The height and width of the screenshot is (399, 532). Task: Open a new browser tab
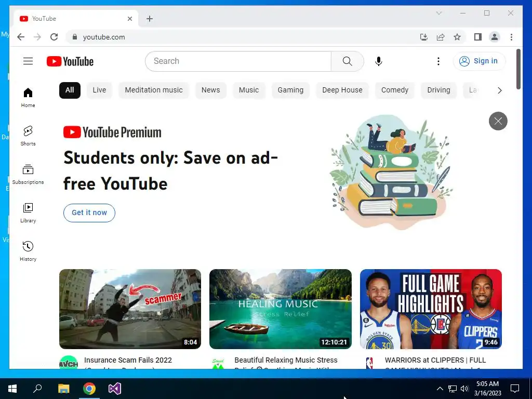[x=149, y=19]
